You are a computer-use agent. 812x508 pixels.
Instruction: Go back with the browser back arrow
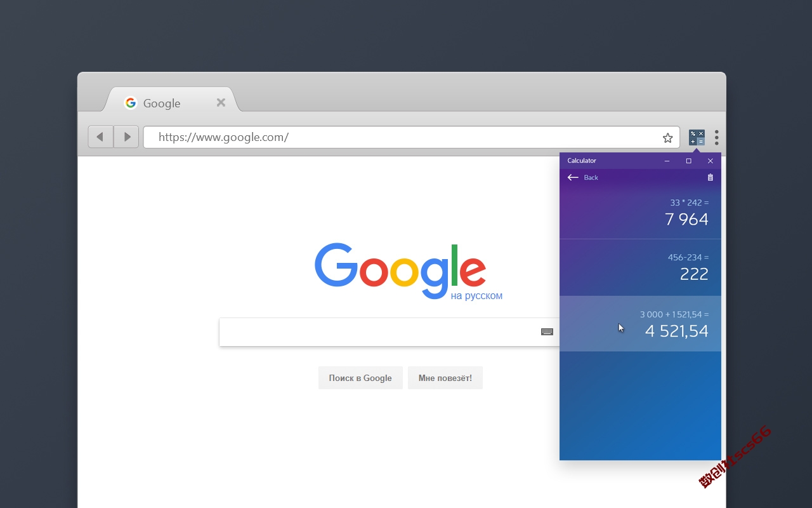(x=100, y=137)
